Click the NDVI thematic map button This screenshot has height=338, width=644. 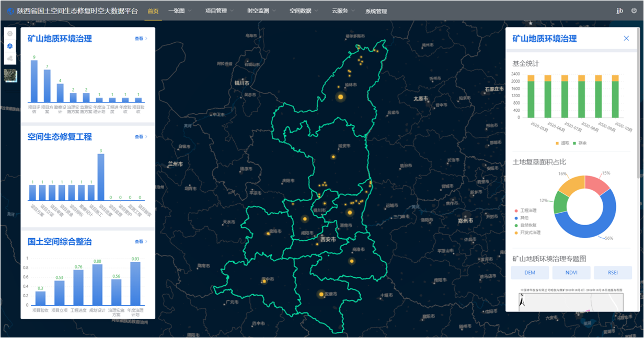click(x=571, y=273)
